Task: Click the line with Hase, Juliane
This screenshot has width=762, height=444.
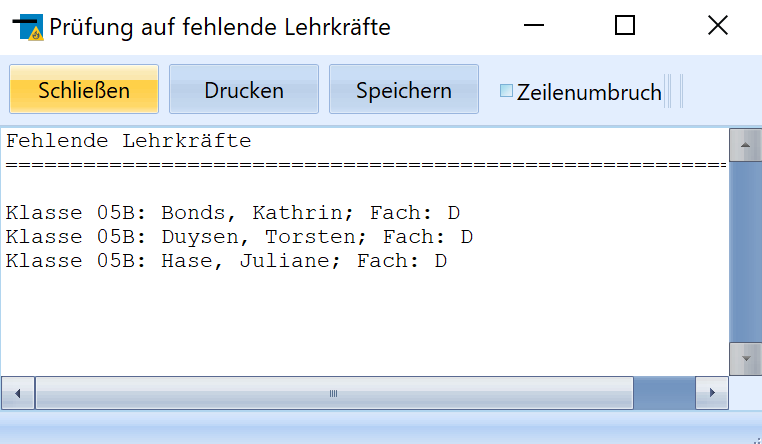Action: tap(226, 261)
